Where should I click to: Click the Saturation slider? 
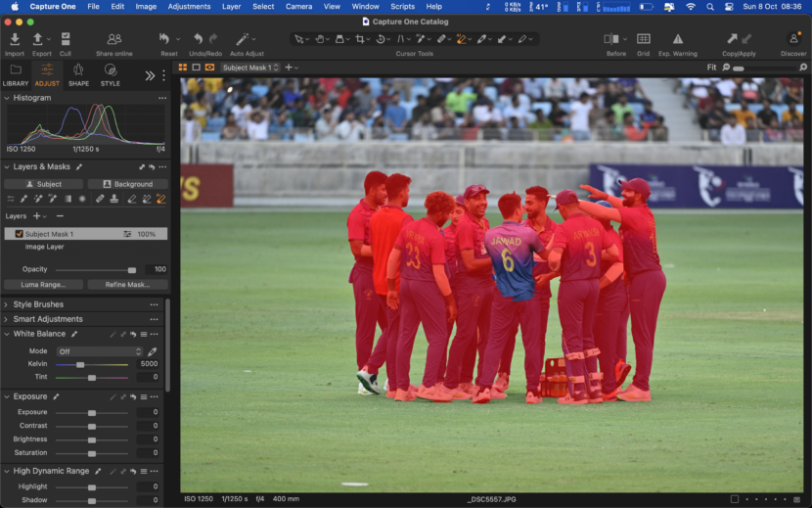[92, 453]
